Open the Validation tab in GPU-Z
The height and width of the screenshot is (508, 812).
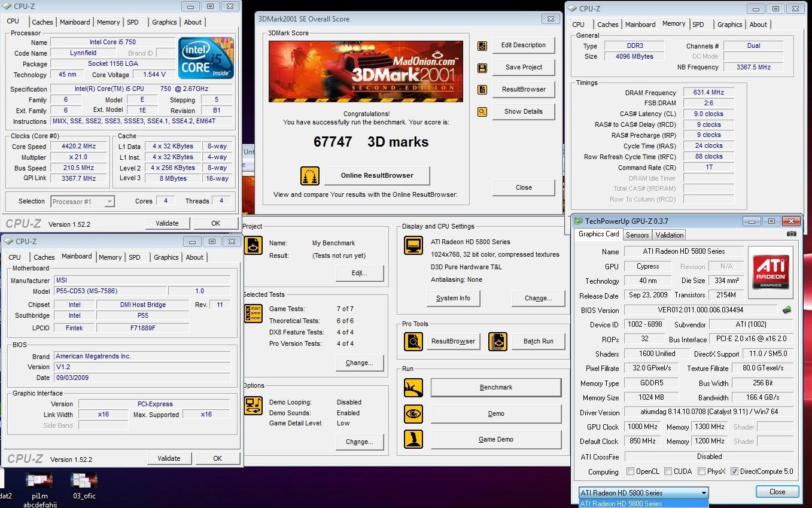(x=670, y=235)
